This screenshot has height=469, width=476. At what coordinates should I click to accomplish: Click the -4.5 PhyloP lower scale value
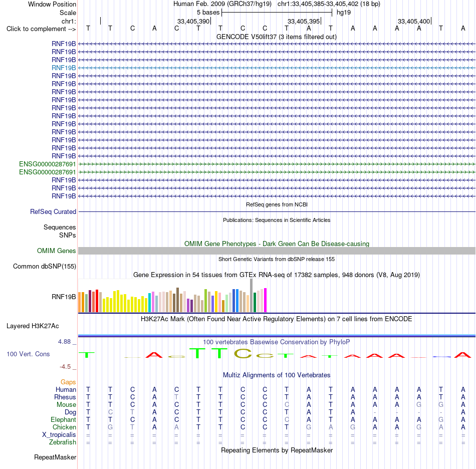tap(65, 367)
